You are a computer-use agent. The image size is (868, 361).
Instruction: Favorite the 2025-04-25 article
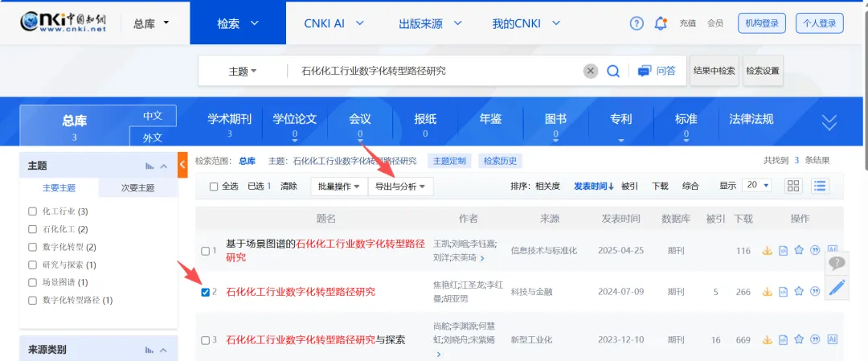pos(798,250)
